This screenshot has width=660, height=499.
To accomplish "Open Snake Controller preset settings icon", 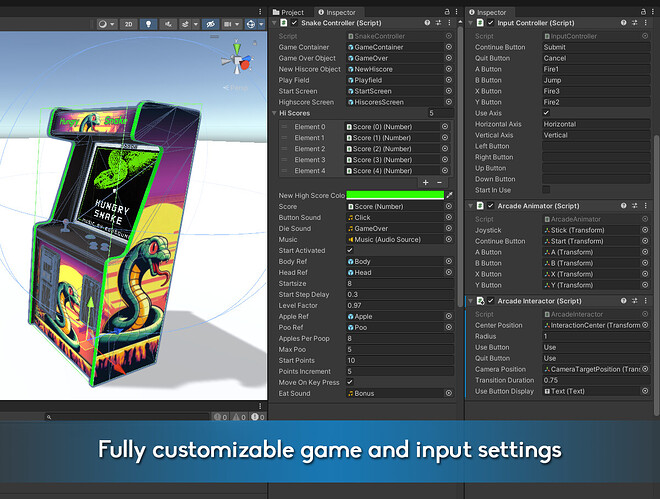I will 438,23.
